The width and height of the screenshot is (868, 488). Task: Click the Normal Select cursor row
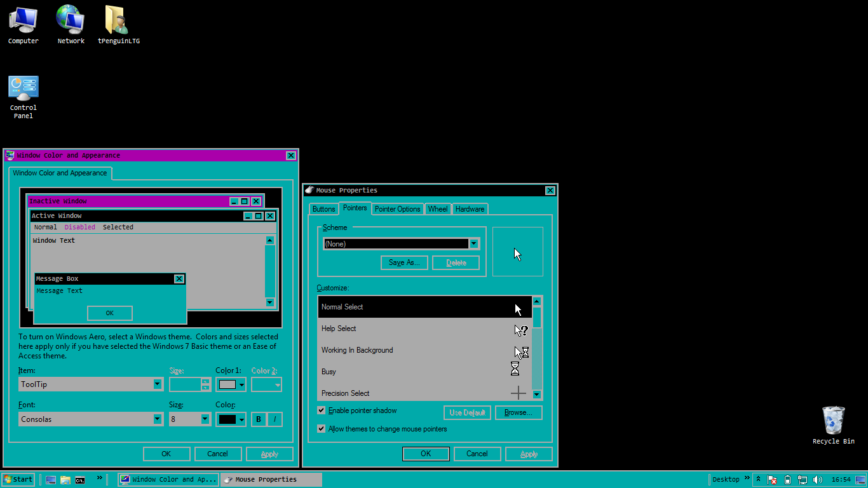[x=424, y=307]
